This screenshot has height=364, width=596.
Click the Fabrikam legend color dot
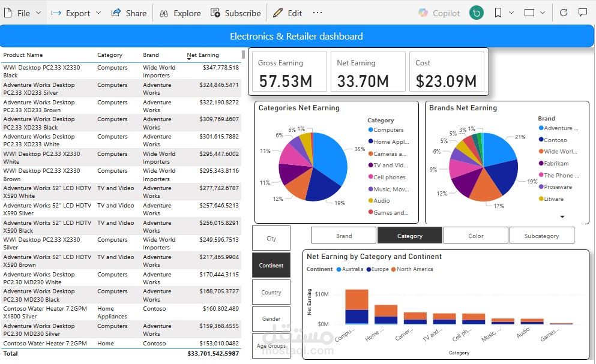tap(541, 163)
